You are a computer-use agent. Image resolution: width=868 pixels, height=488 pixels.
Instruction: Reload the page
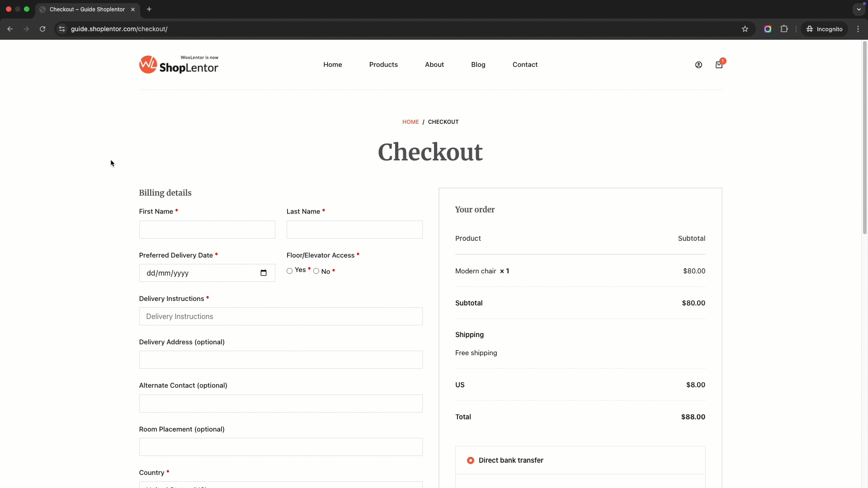pyautogui.click(x=42, y=29)
